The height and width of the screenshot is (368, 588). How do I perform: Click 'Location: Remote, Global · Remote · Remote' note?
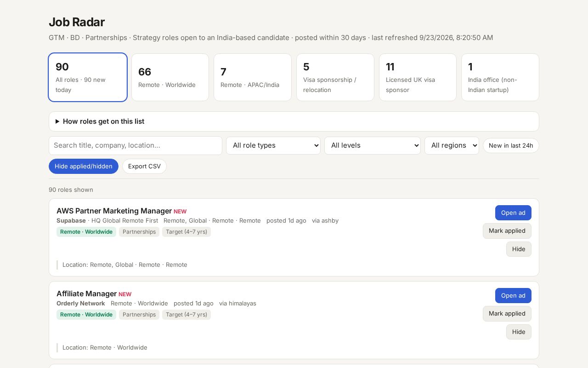[125, 265]
